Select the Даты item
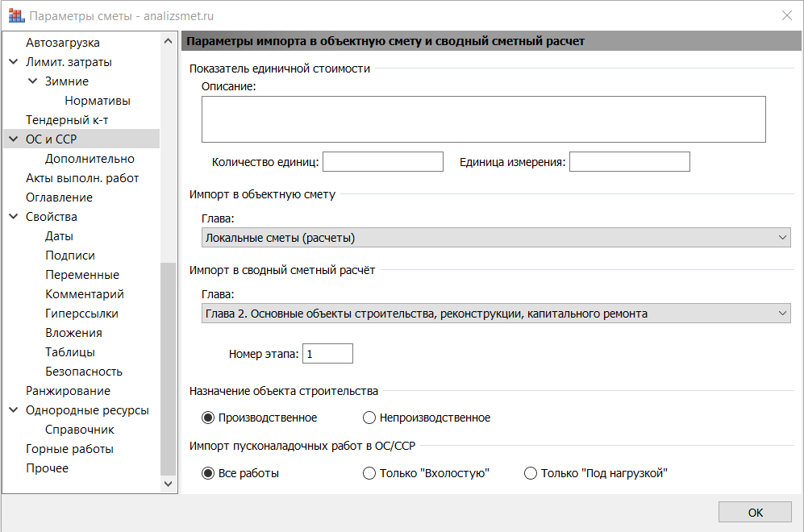Image resolution: width=804 pixels, height=532 pixels. (x=59, y=235)
